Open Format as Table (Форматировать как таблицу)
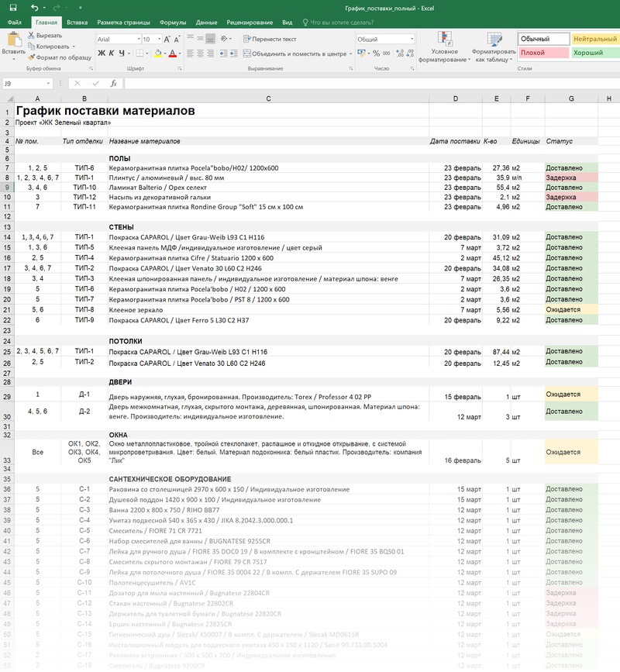The height and width of the screenshot is (672, 620). pyautogui.click(x=494, y=47)
